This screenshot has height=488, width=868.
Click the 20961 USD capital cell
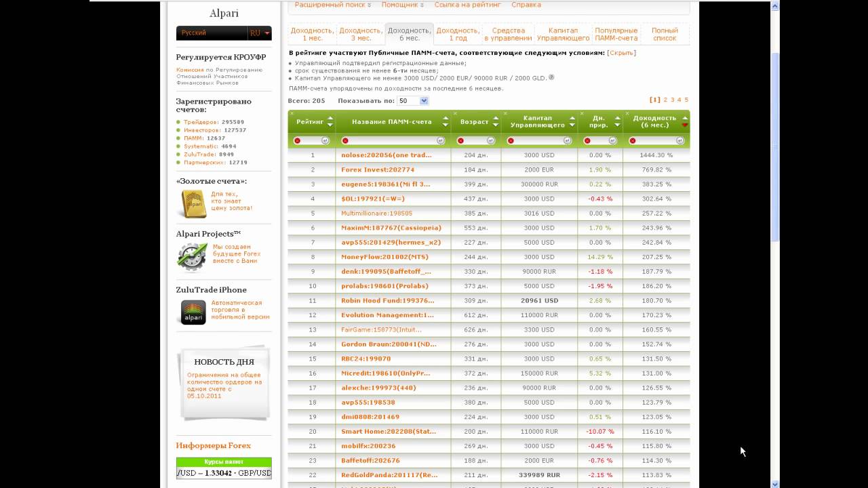coord(539,300)
